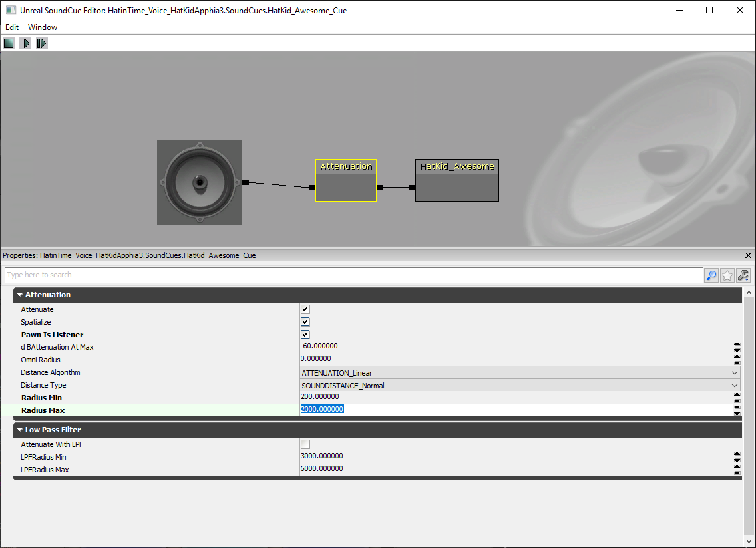Open the Distance Type dropdown
756x548 pixels.
click(x=520, y=386)
